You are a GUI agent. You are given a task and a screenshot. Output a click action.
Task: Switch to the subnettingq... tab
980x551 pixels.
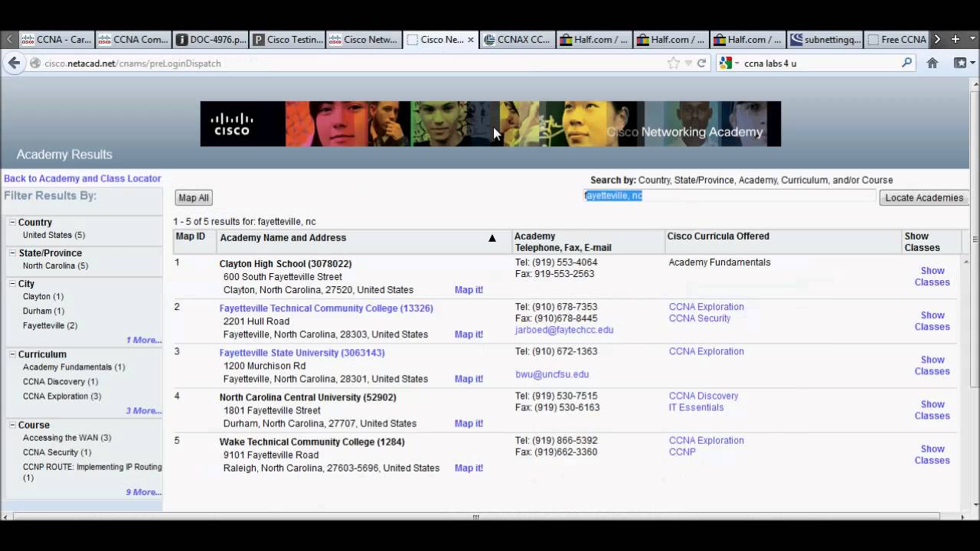[825, 40]
